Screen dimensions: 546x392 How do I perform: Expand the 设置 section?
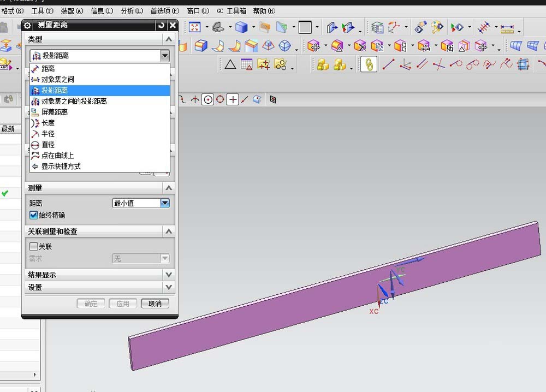coord(99,287)
